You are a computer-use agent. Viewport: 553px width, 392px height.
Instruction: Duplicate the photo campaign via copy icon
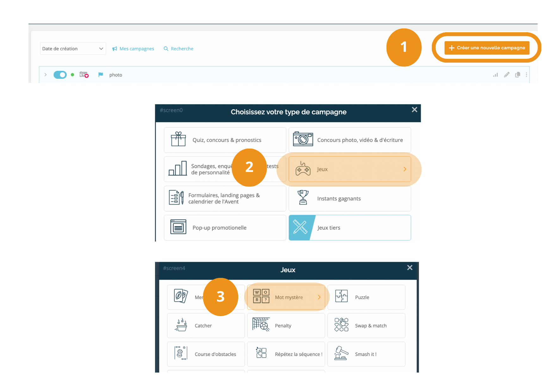click(518, 75)
